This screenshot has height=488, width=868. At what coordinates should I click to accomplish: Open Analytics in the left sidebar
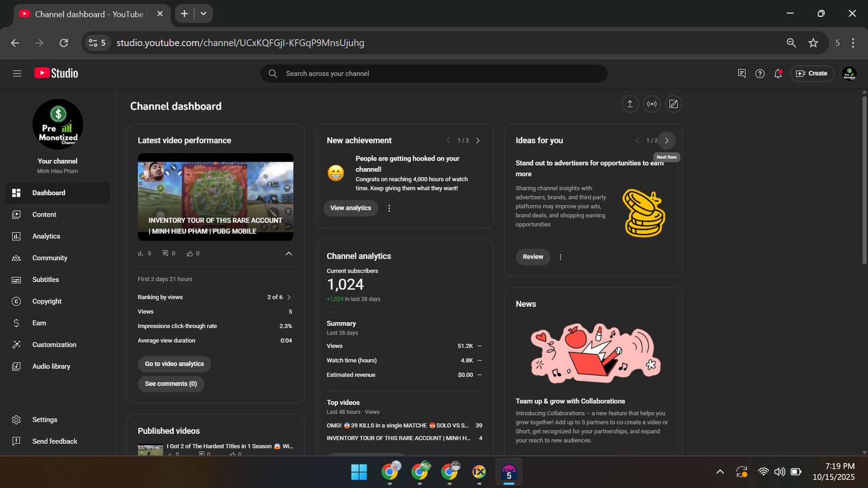pyautogui.click(x=46, y=236)
